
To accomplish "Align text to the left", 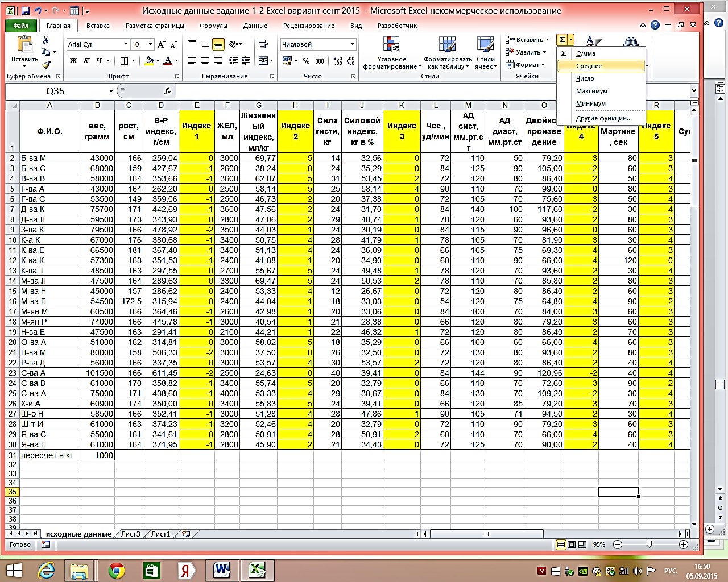I will coord(192,61).
